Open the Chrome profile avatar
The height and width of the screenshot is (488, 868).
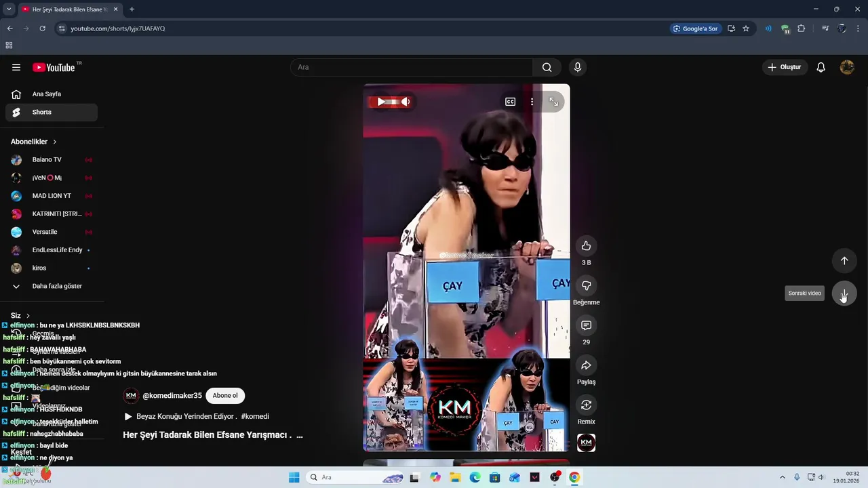[842, 28]
